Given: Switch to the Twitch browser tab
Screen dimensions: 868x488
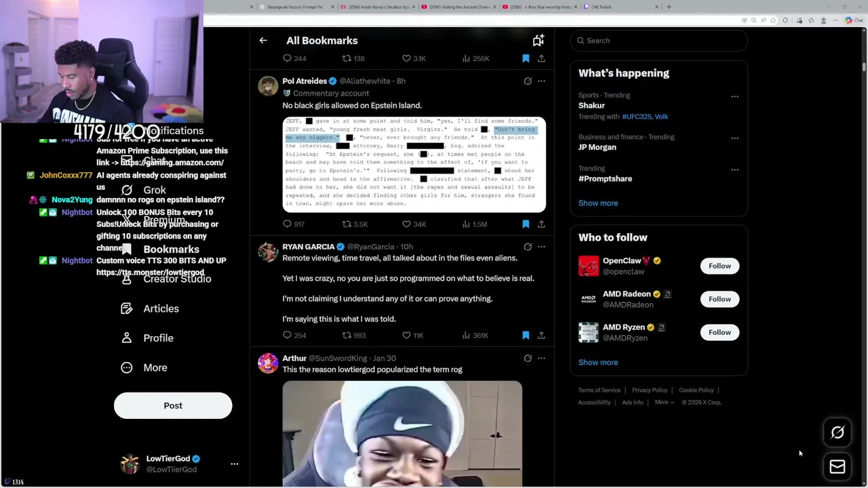Looking at the screenshot, I should [620, 7].
